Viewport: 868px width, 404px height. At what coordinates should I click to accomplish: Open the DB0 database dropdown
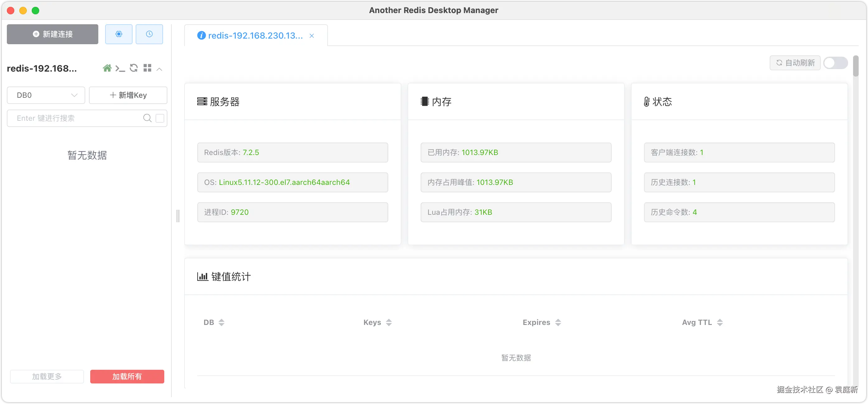click(46, 95)
